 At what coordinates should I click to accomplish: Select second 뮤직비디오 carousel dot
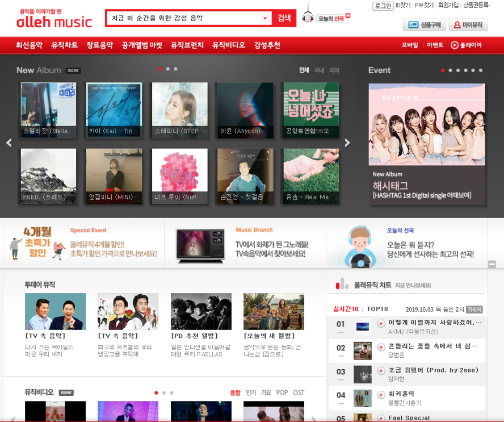point(164,392)
